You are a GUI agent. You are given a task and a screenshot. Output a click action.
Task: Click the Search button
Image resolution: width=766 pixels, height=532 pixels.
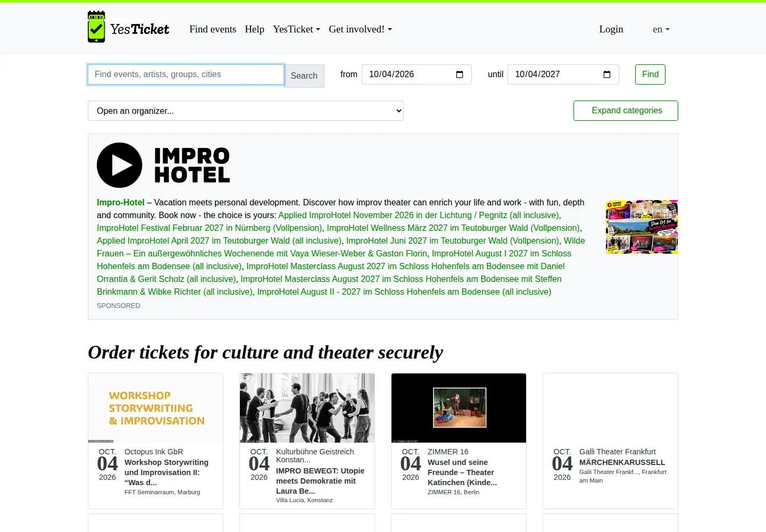coord(304,76)
